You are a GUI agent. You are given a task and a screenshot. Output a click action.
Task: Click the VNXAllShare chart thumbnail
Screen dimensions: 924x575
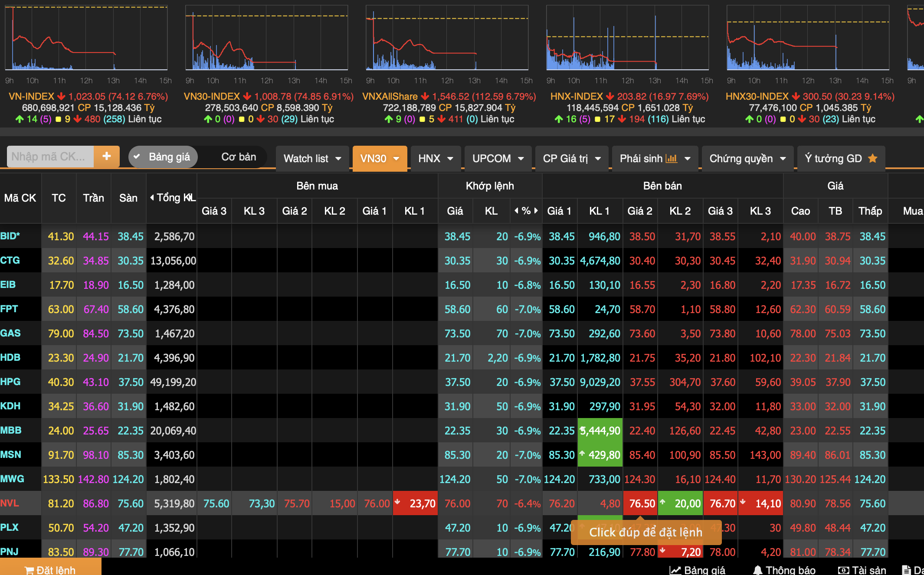point(447,38)
